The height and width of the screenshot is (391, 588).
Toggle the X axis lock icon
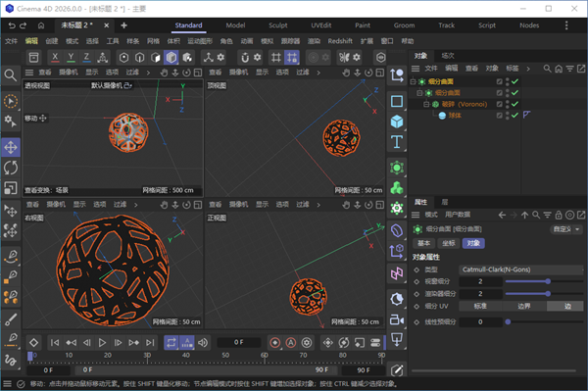55,58
